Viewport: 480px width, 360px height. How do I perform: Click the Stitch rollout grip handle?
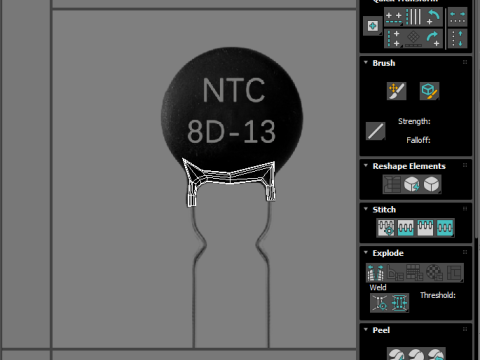(x=465, y=209)
